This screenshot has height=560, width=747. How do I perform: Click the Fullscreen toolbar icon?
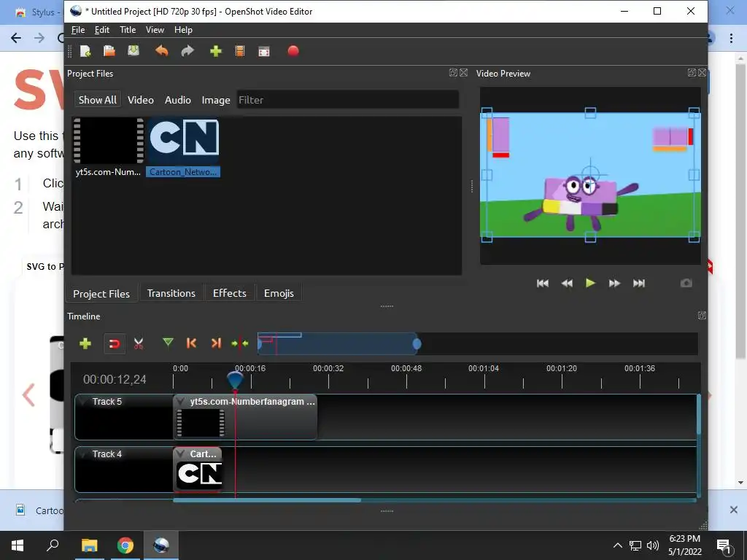(264, 52)
